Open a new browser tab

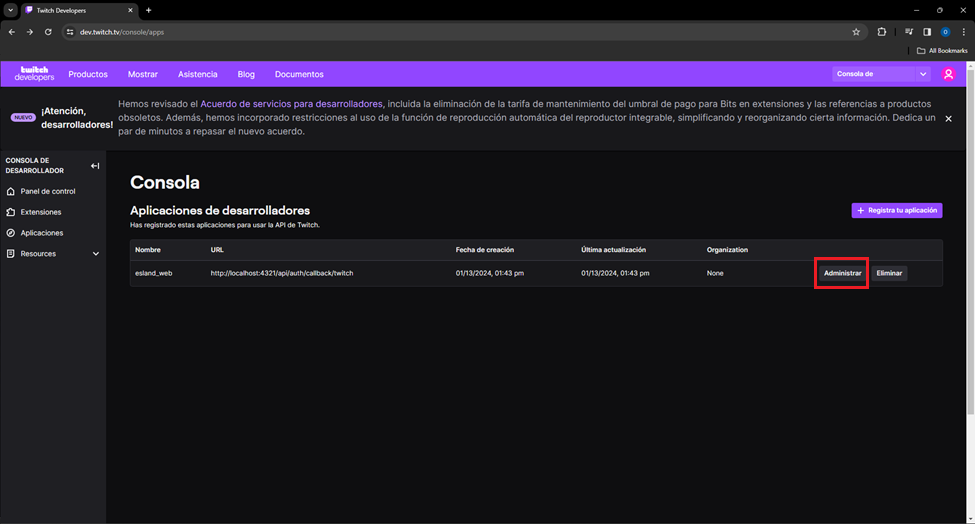point(149,11)
